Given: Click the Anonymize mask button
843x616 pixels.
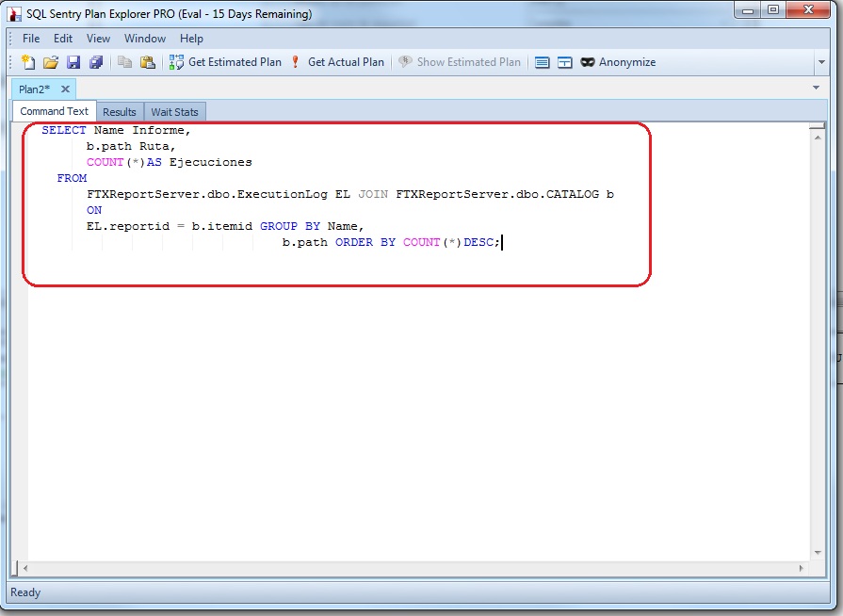Looking at the screenshot, I should coord(618,62).
